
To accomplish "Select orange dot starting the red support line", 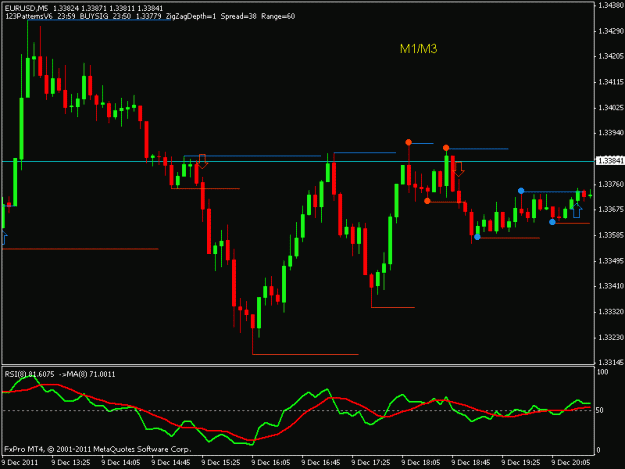I will (x=427, y=201).
